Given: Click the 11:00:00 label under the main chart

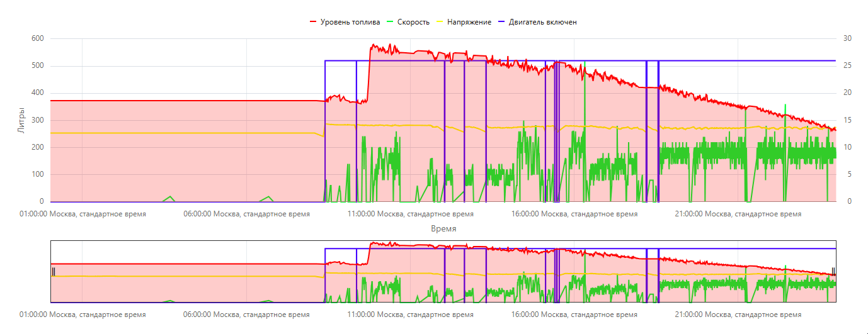Looking at the screenshot, I should click(411, 214).
